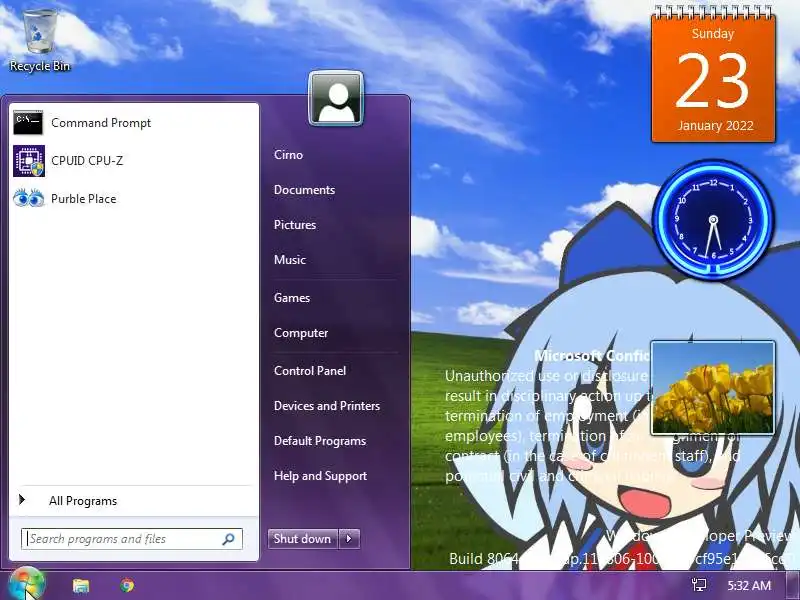This screenshot has width=800, height=600.
Task: Click the Command Prompt icon
Action: point(28,122)
